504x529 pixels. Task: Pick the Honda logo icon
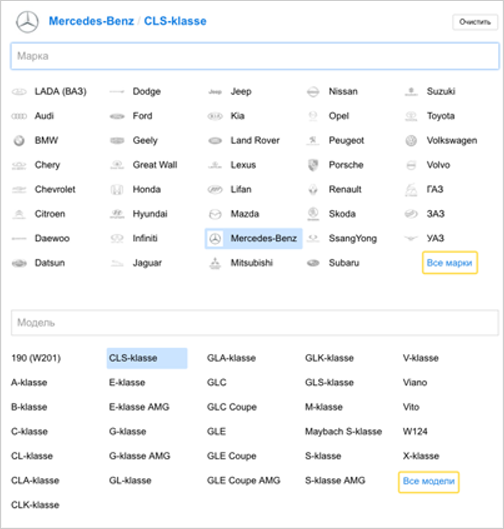pos(117,190)
